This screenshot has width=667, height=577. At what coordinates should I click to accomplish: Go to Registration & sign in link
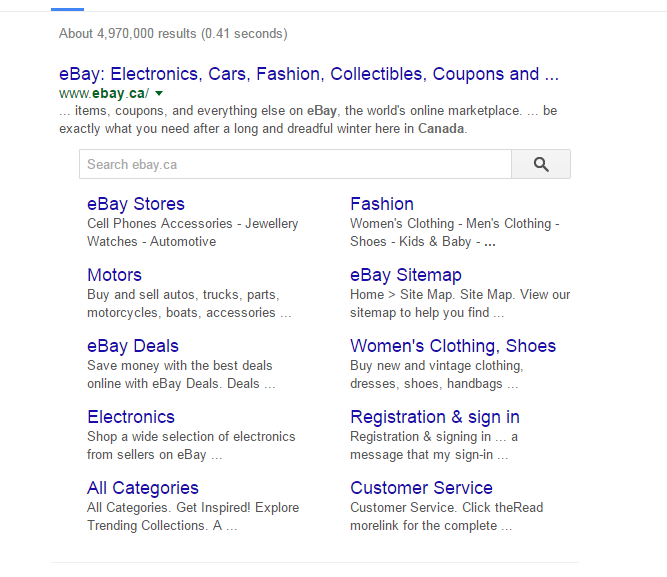tap(435, 417)
